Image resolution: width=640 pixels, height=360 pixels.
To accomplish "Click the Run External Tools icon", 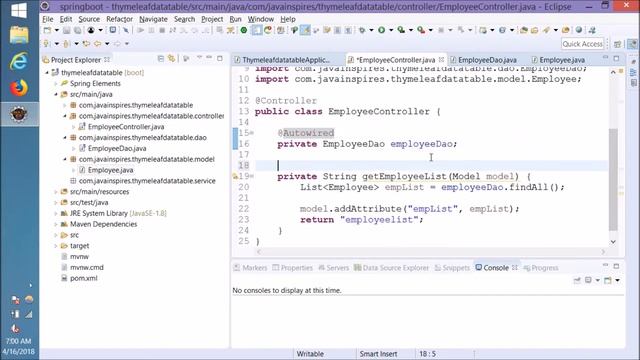I will click(421, 30).
